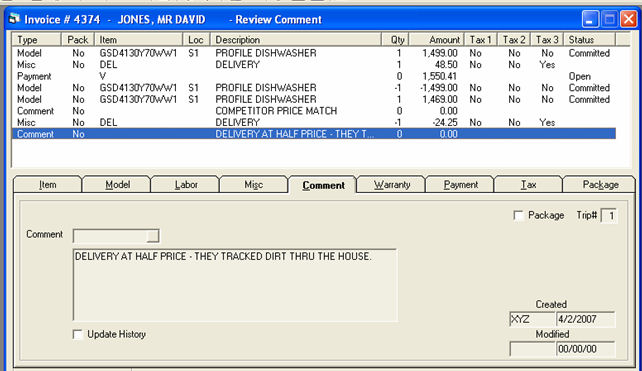Image resolution: width=642 pixels, height=371 pixels.
Task: Click the Created user field XYZ
Action: point(532,319)
